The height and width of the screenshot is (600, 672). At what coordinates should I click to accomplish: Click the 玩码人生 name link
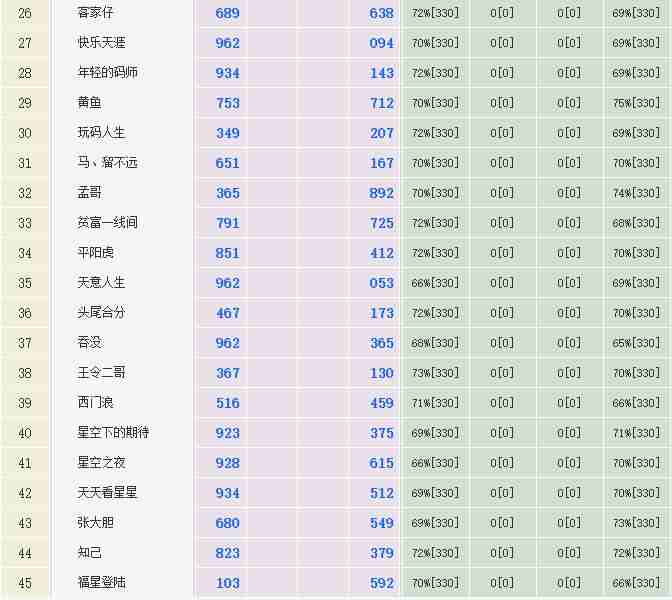[x=101, y=133]
